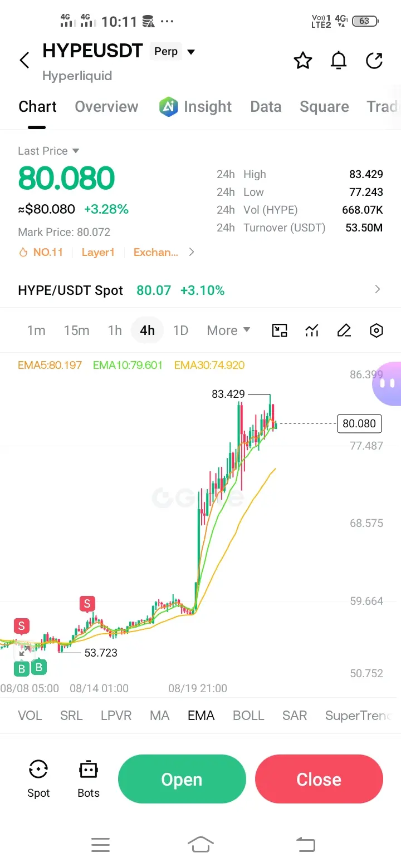Tap the Mark Price: 80.072 text

(x=64, y=232)
